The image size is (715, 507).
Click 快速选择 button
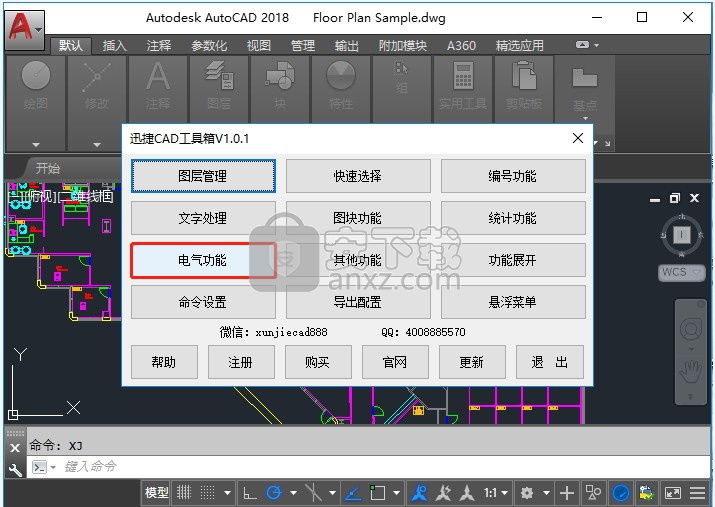358,176
